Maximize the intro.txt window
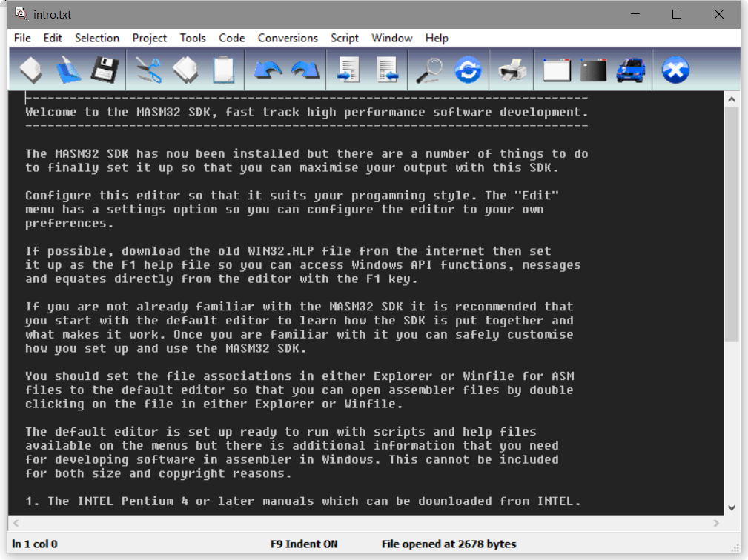Screen dimensions: 748x560 [676, 14]
